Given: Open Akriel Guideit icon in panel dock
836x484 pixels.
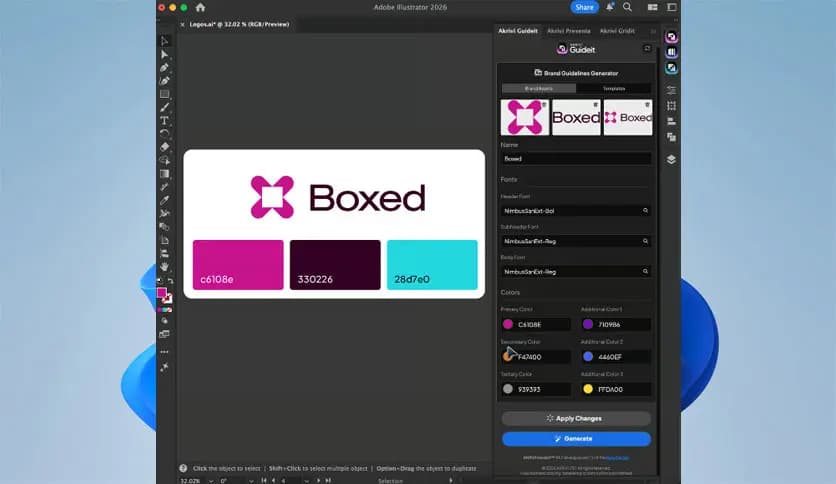Looking at the screenshot, I should click(x=671, y=37).
